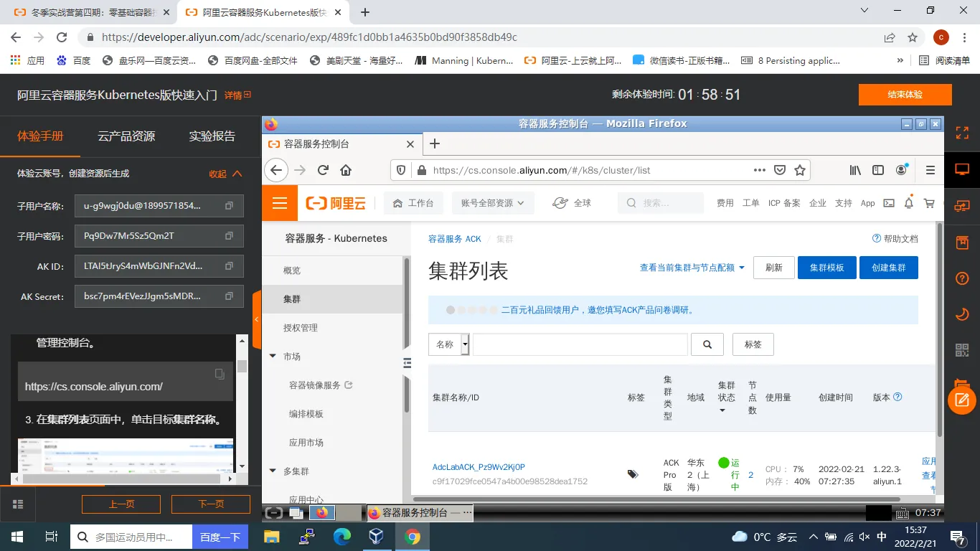This screenshot has height=551, width=980.
Task: Open the notification bell in console header
Action: click(909, 203)
